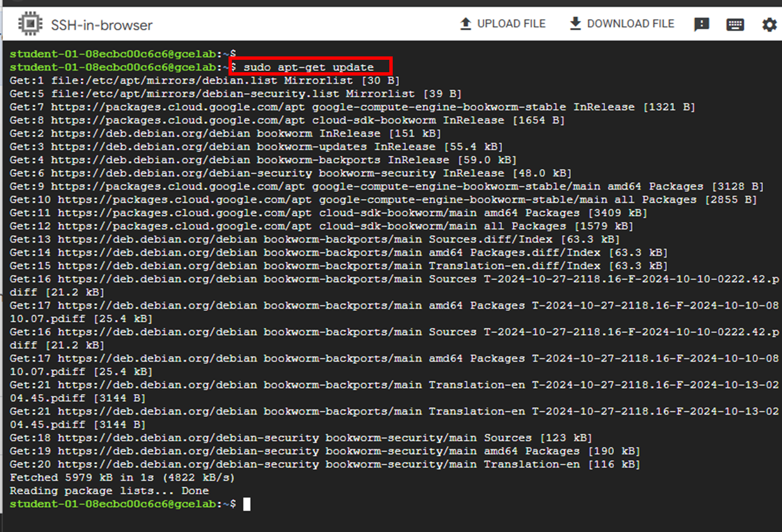This screenshot has width=782, height=532.
Task: Click the 'sudo apt-get update' command text
Action: pyautogui.click(x=309, y=67)
